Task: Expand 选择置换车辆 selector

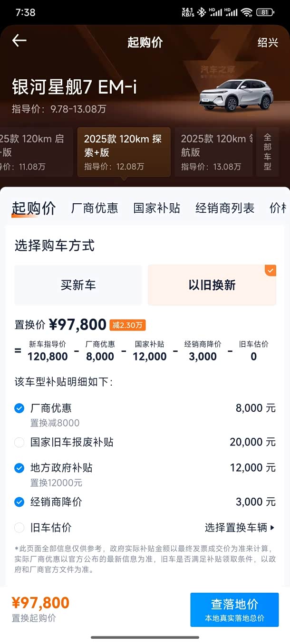Action: [240, 527]
